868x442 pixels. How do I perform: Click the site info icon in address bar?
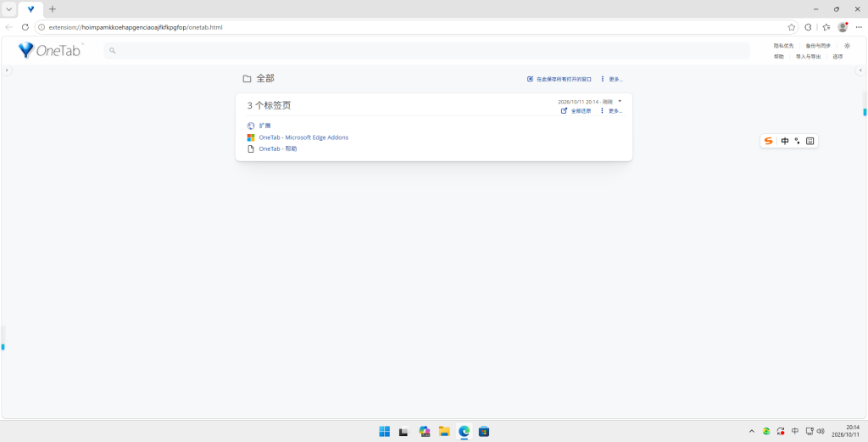[x=42, y=27]
